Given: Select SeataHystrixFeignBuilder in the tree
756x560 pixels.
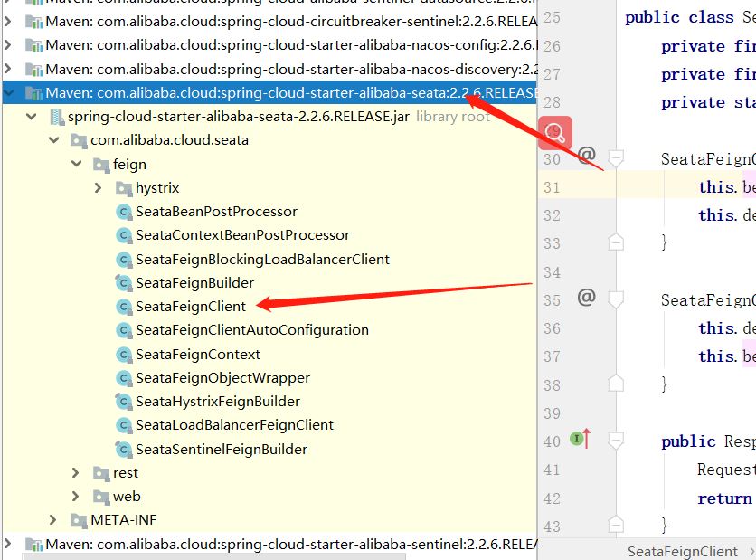Looking at the screenshot, I should pyautogui.click(x=218, y=402).
